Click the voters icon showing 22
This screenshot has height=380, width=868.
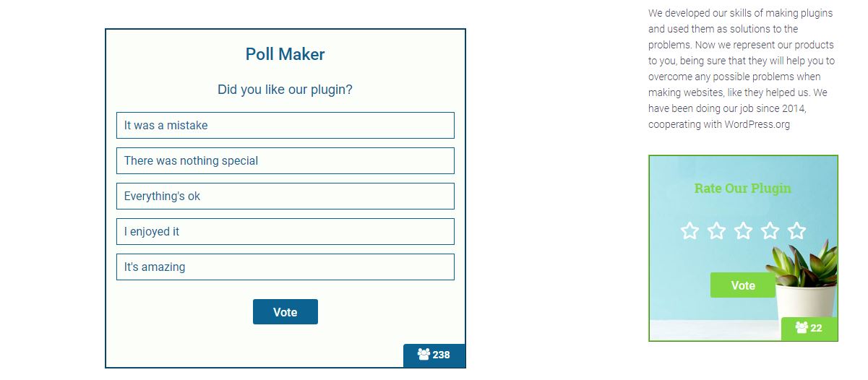coord(801,328)
